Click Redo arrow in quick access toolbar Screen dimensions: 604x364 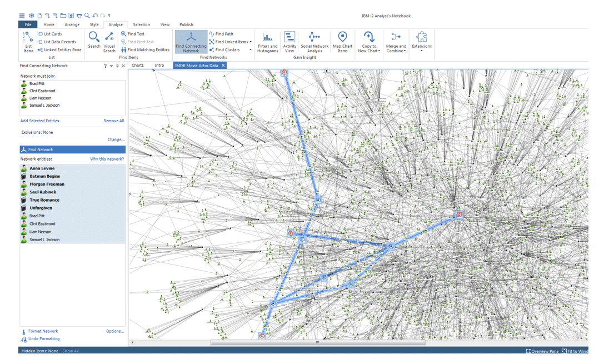click(x=102, y=16)
